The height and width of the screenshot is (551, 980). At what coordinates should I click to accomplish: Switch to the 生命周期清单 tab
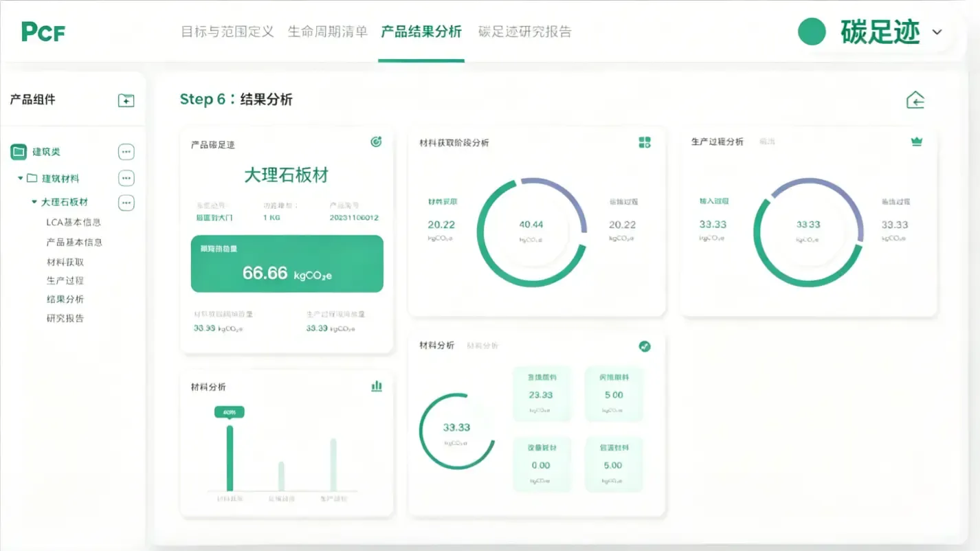pyautogui.click(x=327, y=32)
